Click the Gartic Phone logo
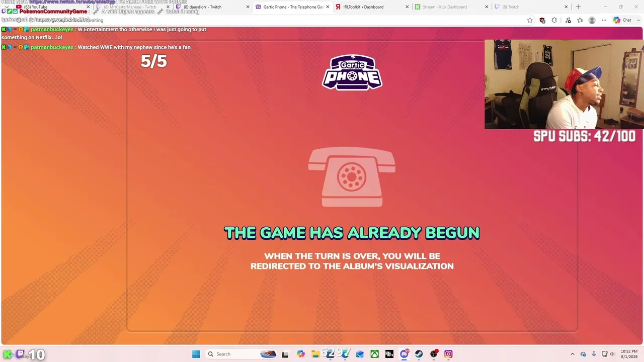The image size is (644, 362). click(352, 72)
